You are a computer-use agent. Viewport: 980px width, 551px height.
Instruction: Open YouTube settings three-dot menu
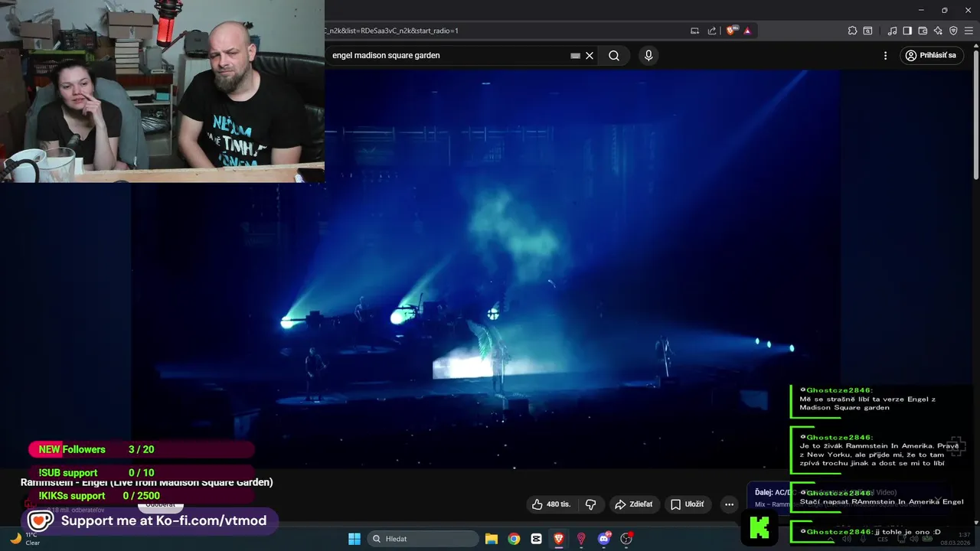pos(885,55)
